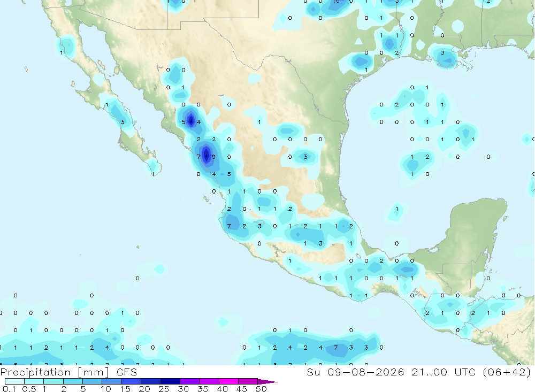Click the '0.1' legend tick label
The width and height of the screenshot is (535, 392).
(9, 389)
